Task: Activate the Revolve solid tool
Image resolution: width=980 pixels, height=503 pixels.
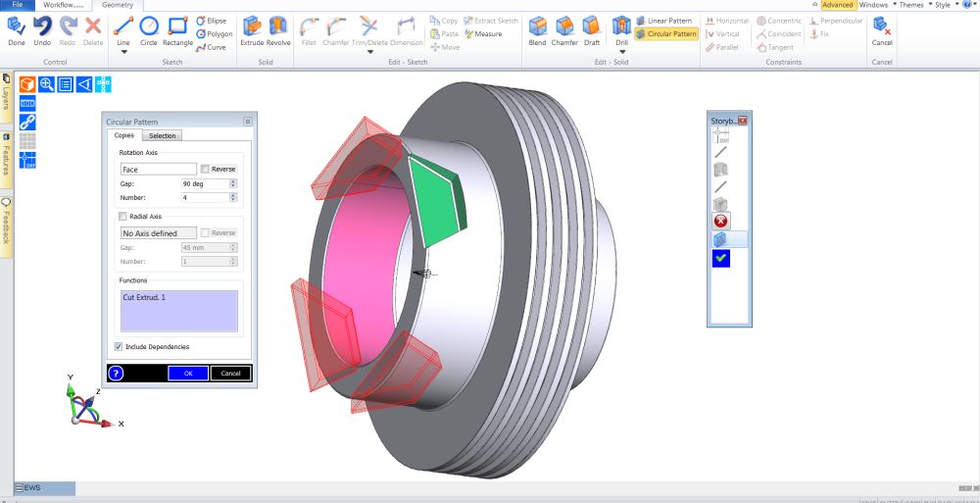Action: (278, 31)
